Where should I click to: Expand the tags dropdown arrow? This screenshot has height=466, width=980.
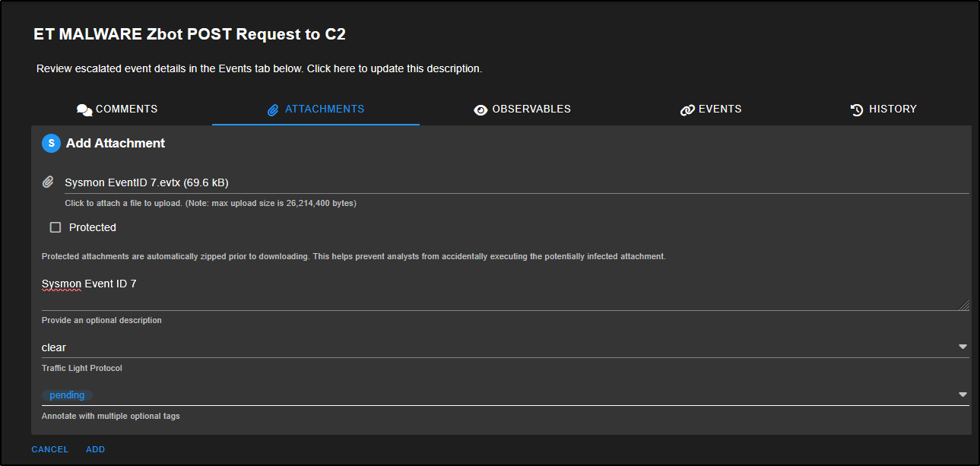coord(963,395)
